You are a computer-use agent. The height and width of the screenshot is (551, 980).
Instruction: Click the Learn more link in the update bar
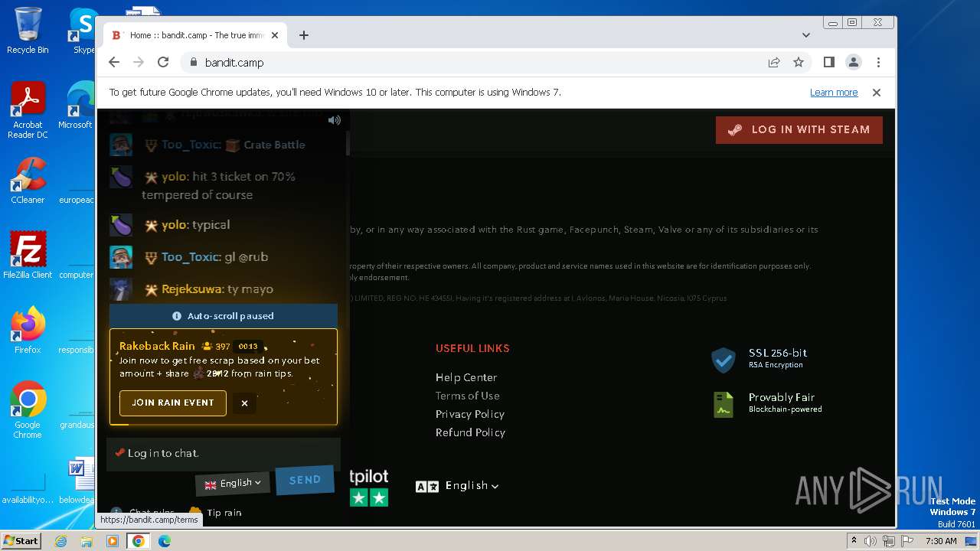click(x=834, y=93)
